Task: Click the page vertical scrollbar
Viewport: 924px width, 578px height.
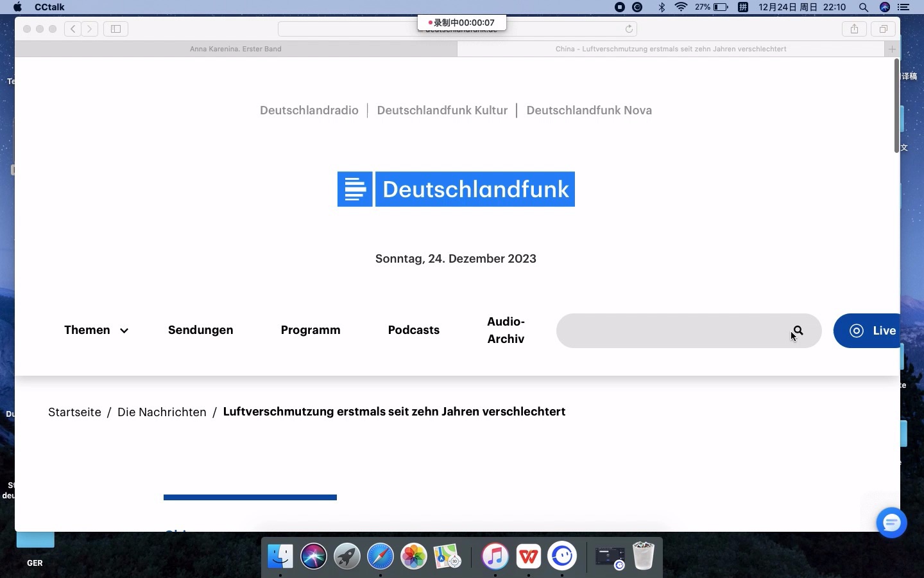Action: tap(896, 106)
